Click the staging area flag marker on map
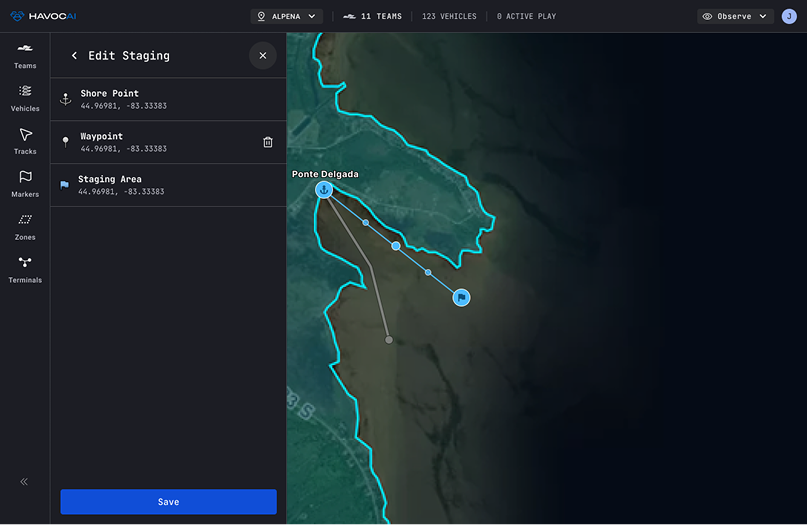Viewport: 807px width, 525px height. (461, 297)
